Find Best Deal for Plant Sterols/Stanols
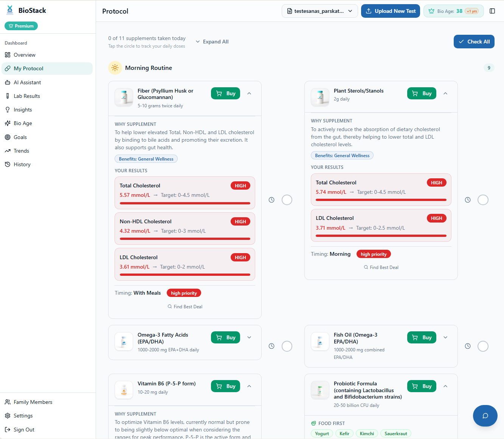This screenshot has width=504, height=439. click(x=381, y=267)
